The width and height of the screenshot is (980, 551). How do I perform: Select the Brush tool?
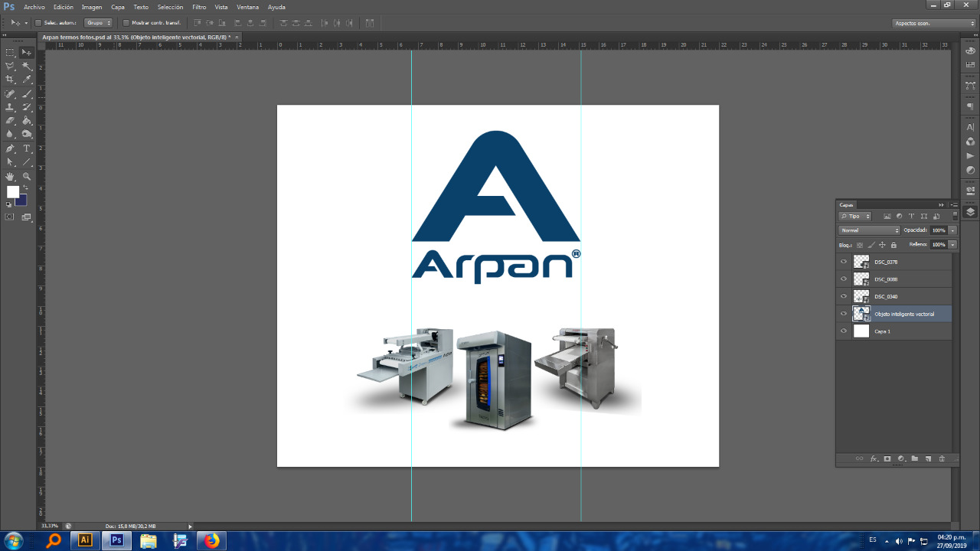(x=27, y=93)
